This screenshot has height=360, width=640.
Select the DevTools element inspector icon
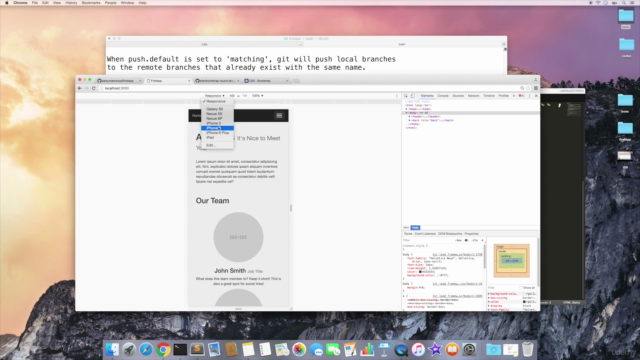[x=406, y=96]
